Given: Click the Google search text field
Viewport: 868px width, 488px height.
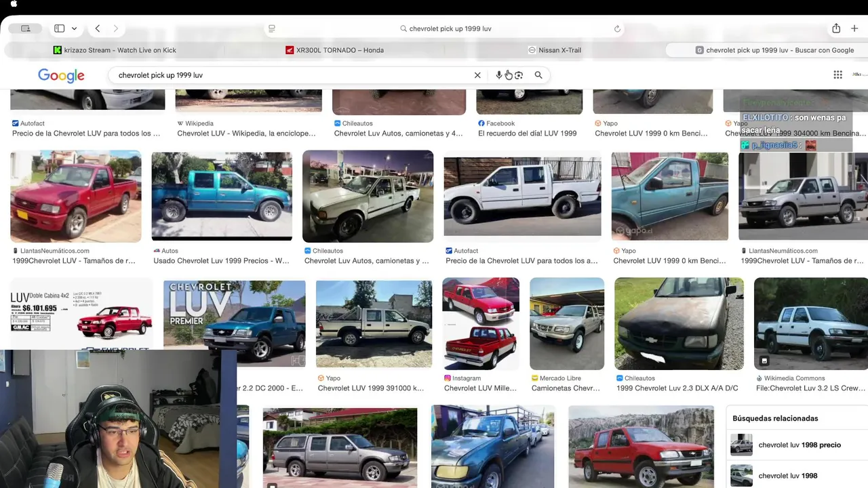Looking at the screenshot, I should [x=292, y=75].
